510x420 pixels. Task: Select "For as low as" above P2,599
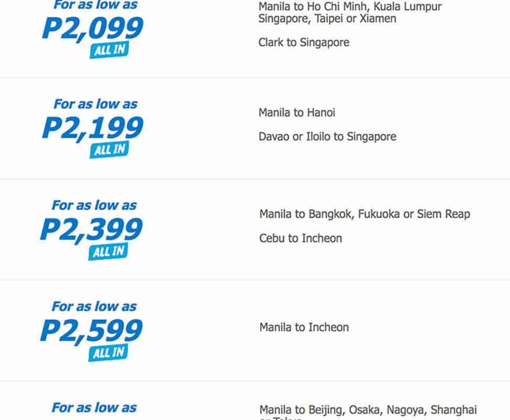pos(94,306)
